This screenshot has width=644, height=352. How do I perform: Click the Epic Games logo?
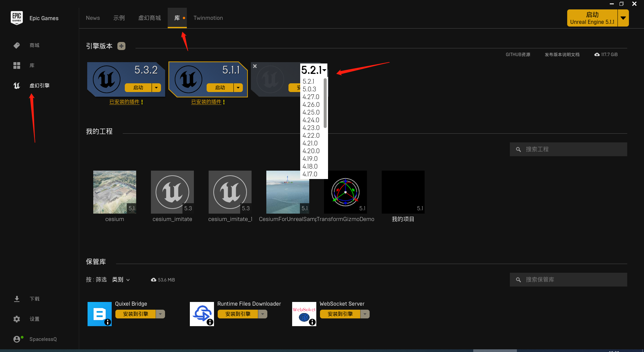[x=17, y=18]
